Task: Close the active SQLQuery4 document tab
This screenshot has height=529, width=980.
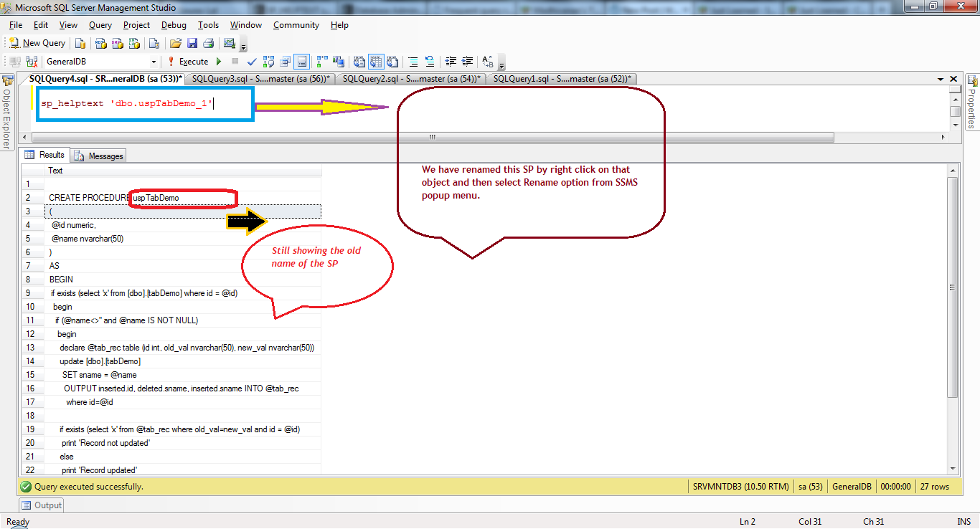Action: click(953, 79)
